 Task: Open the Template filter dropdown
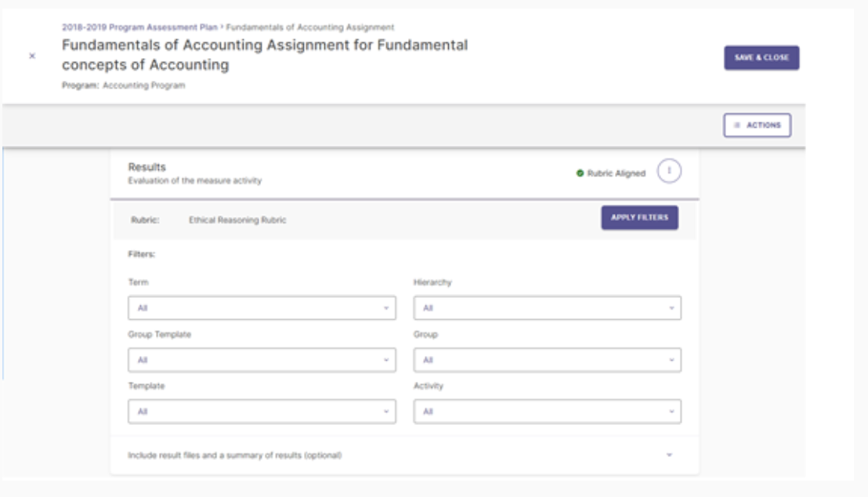[x=262, y=412]
